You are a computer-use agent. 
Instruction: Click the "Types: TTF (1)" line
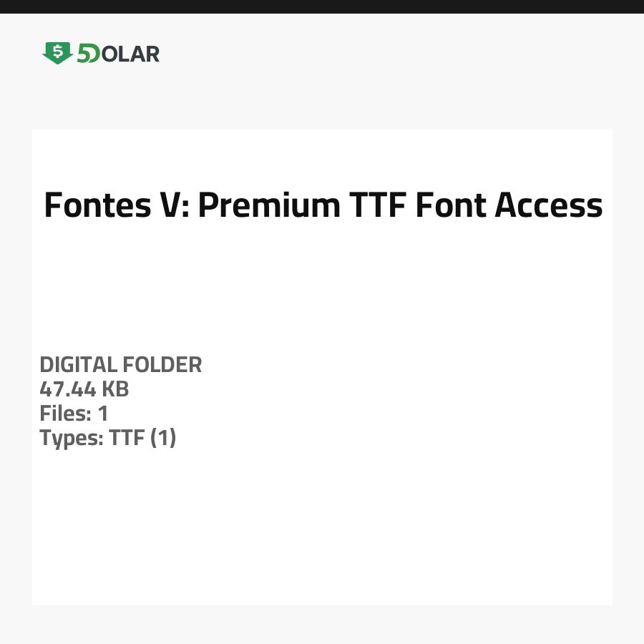107,438
